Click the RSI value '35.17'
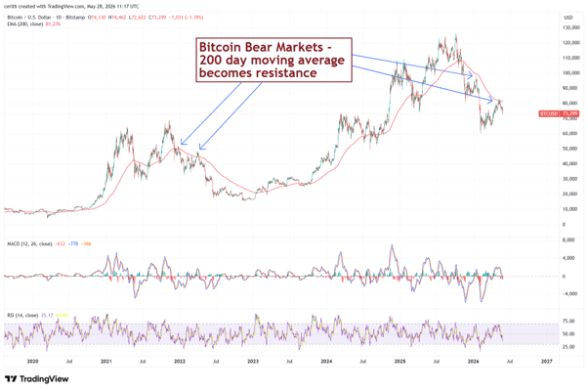 [47, 315]
